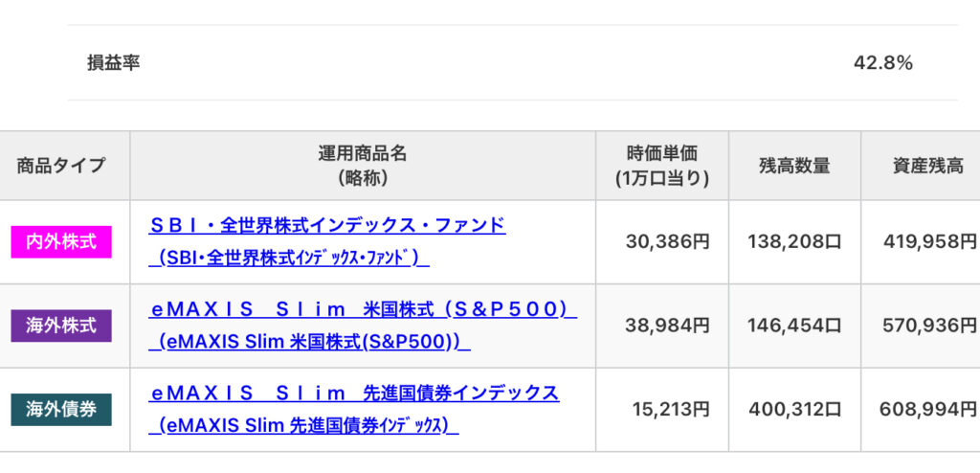Open the SBI・全世界株式インデックス・ファンド link
This screenshot has height=473, width=980.
(x=327, y=226)
